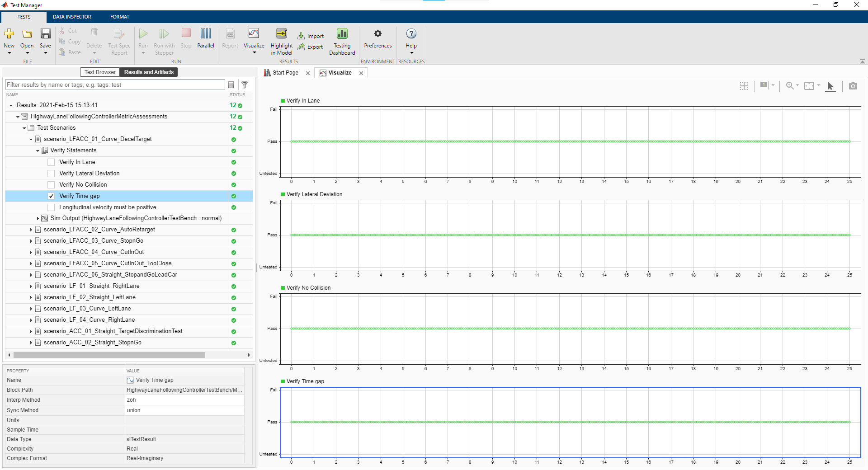Check the Verify In Lane checkbox
The width and height of the screenshot is (868, 470).
[51, 162]
